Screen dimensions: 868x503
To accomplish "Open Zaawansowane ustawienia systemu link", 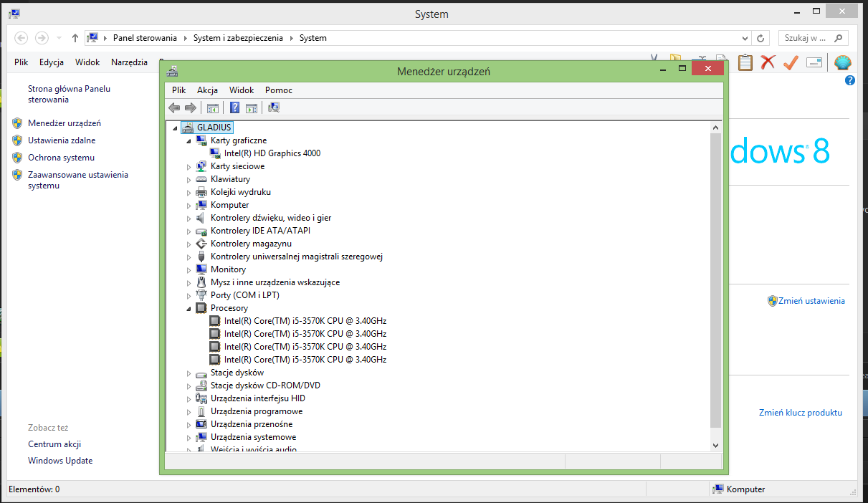I will coord(78,180).
